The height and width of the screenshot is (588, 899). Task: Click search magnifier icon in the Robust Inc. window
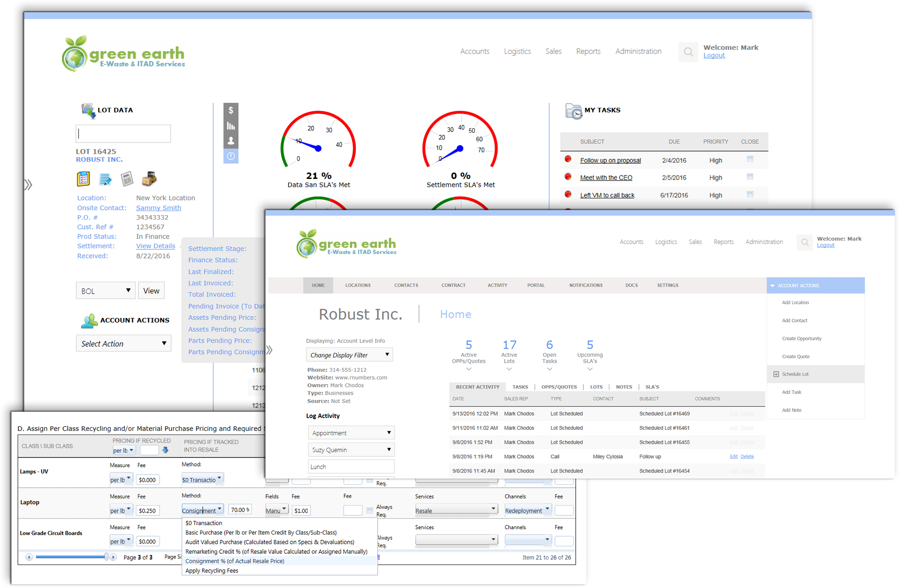coord(805,243)
